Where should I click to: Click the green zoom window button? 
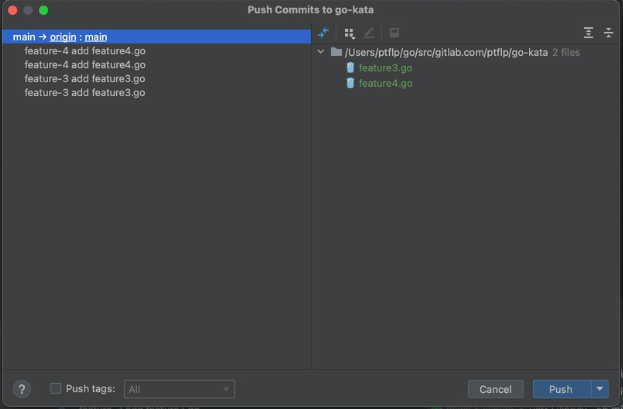point(44,10)
